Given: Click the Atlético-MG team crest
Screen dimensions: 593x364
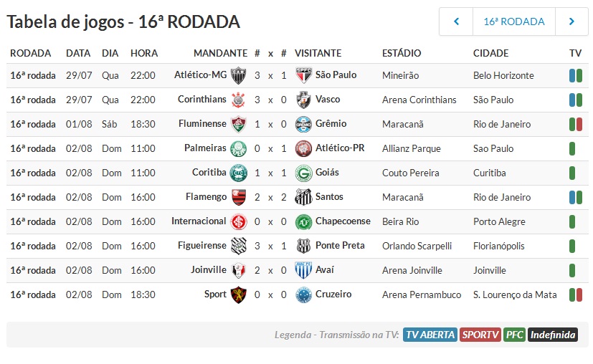Looking at the screenshot, I should point(238,76).
